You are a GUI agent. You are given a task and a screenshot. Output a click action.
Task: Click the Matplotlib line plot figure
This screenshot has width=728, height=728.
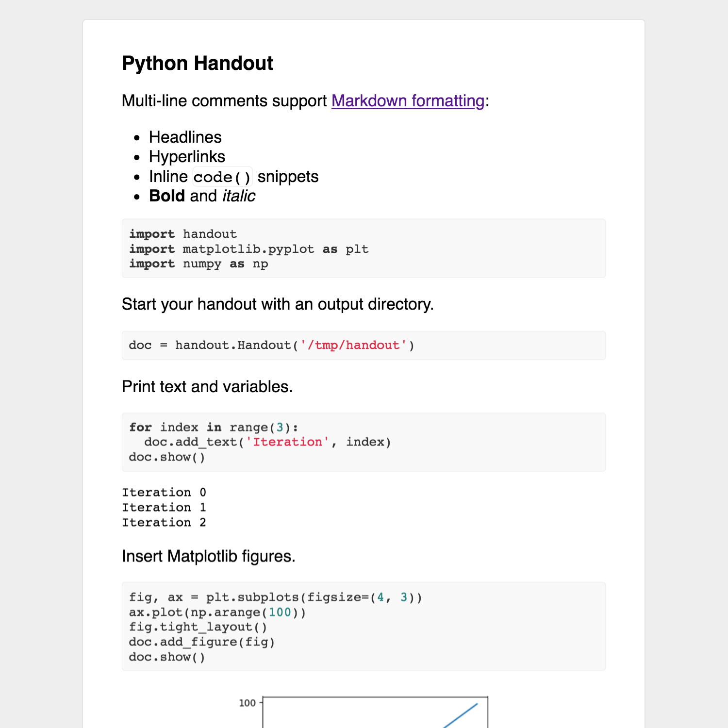(375, 712)
